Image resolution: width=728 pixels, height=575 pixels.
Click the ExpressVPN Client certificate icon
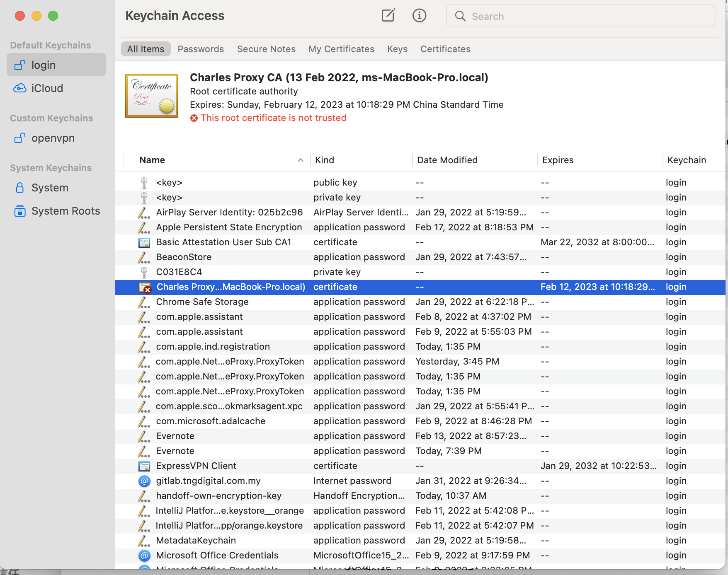click(x=144, y=466)
